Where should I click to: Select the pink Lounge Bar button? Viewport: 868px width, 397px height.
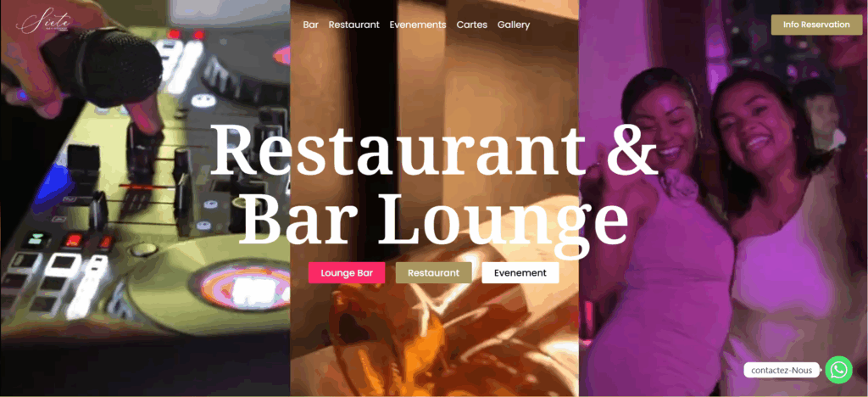point(347,273)
